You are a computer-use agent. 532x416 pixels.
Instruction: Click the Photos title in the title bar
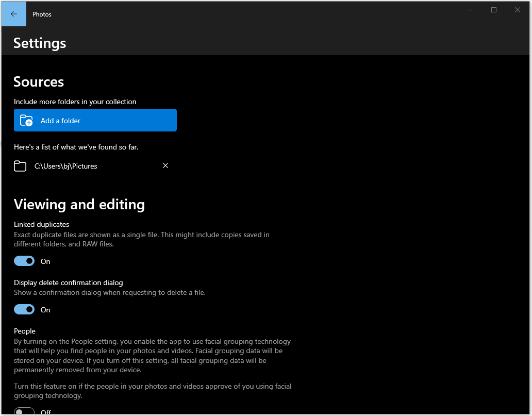42,14
